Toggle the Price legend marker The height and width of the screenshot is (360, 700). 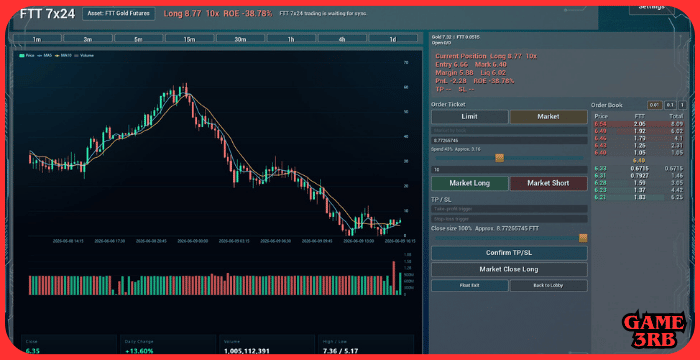point(21,55)
